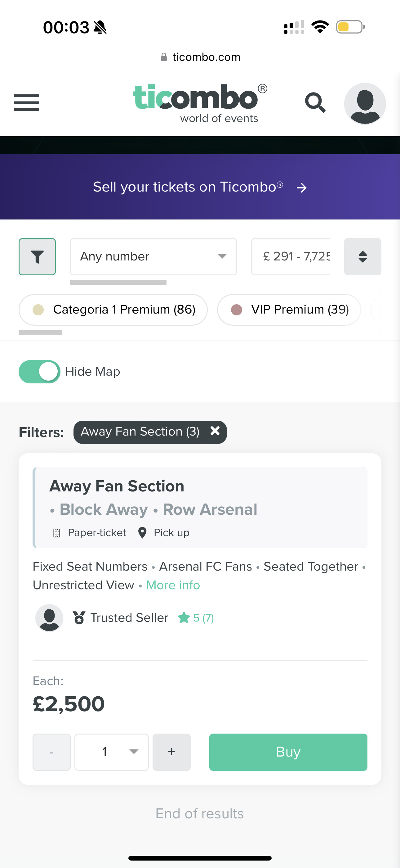This screenshot has height=868, width=400.
Task: Tap the sort arrows icon
Action: click(362, 256)
